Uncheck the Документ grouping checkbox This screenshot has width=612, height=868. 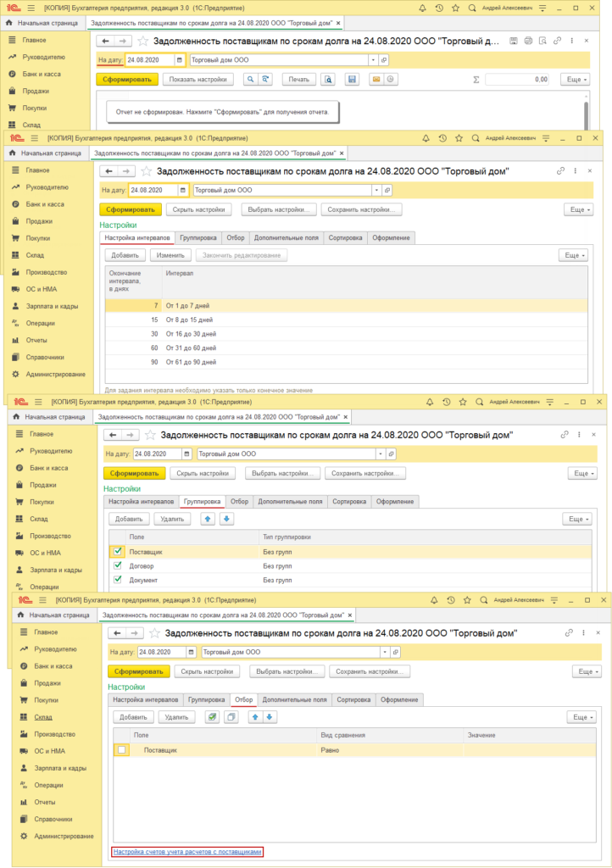[118, 580]
